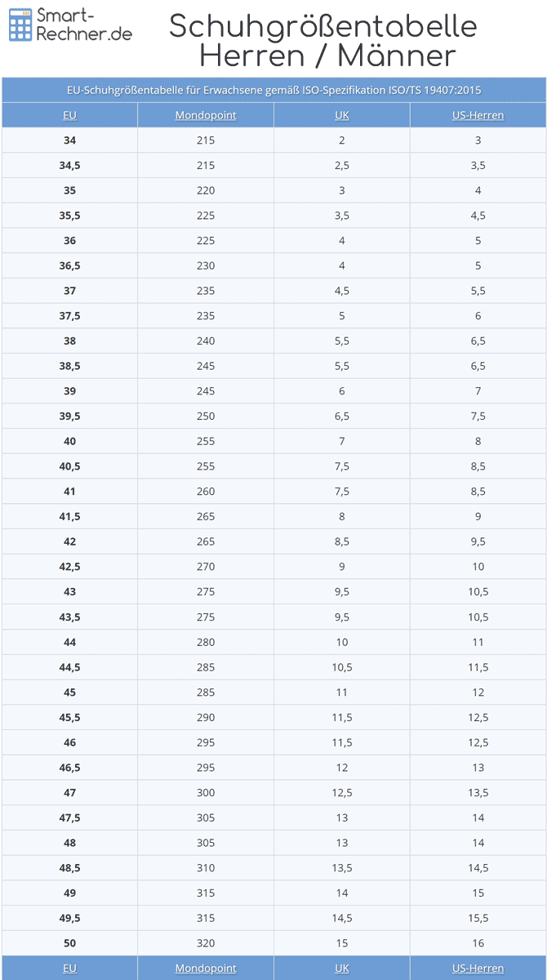The image size is (547, 980).
Task: Open the EU link in top header
Action: coord(69,115)
